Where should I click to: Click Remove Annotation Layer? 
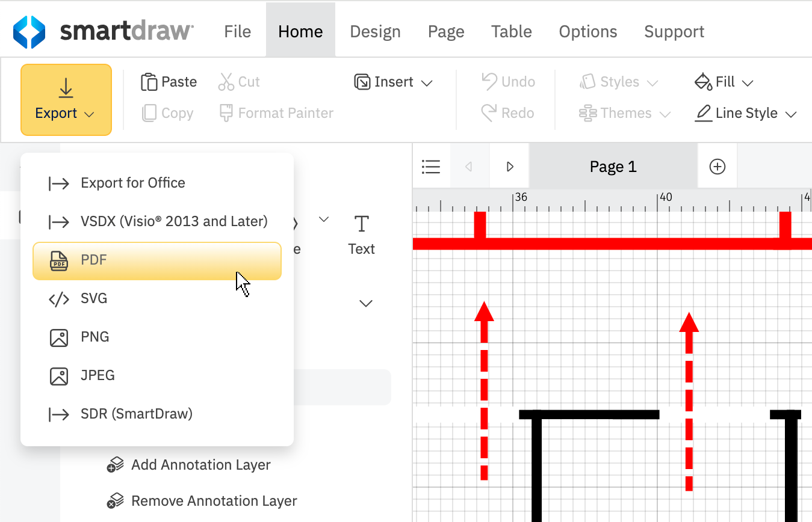pos(214,500)
